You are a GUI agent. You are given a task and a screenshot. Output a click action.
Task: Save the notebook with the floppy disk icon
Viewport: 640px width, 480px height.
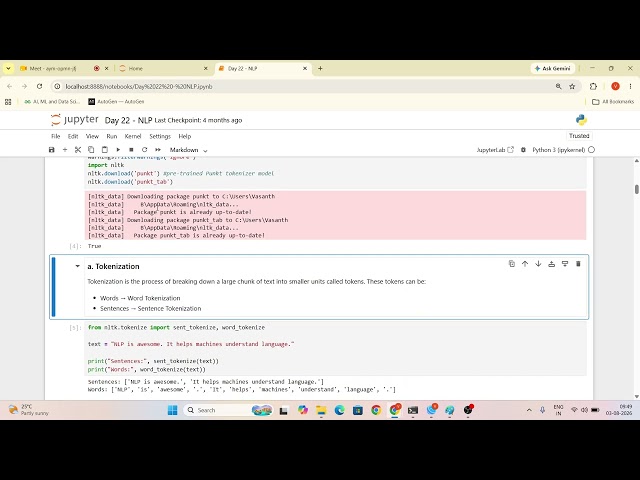click(51, 150)
